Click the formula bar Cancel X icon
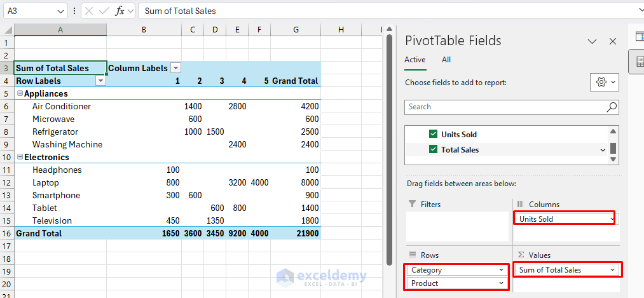Viewport: 644px width, 298px height. click(x=89, y=11)
